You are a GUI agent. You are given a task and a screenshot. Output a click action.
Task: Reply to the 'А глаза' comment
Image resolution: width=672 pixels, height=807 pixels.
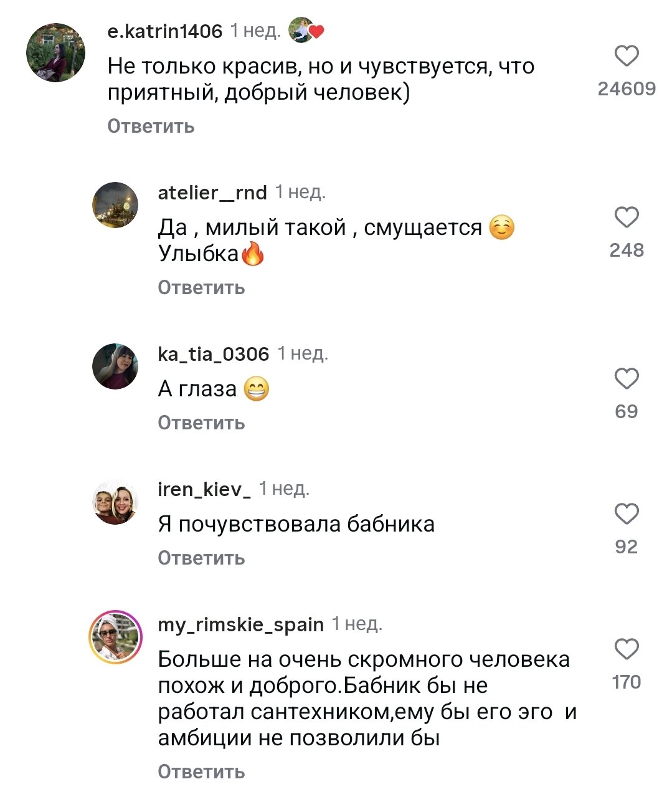tap(201, 423)
